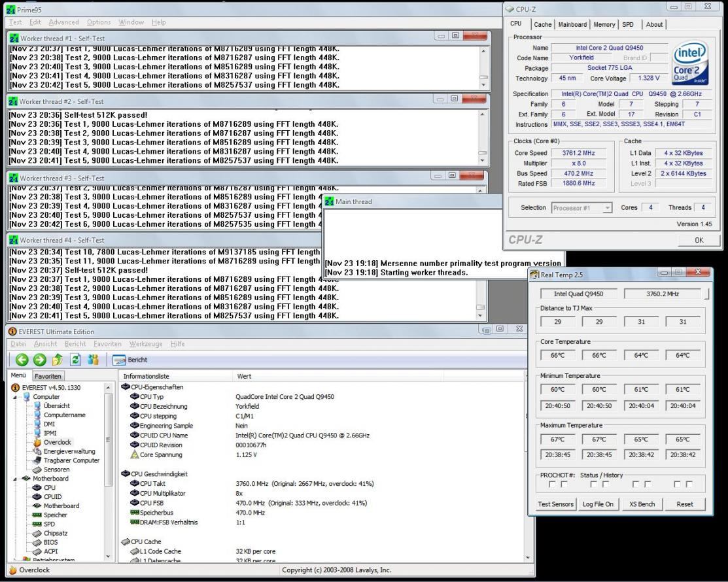The width and height of the screenshot is (728, 582).
Task: Toggle PROCHOT history checkbox for core 3
Action: pyautogui.click(x=689, y=485)
